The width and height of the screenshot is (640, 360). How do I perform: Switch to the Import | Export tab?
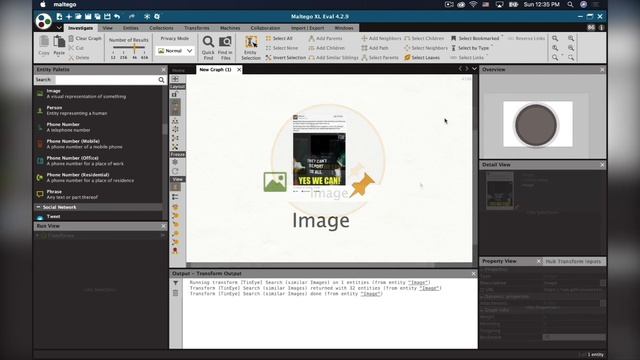pos(307,28)
